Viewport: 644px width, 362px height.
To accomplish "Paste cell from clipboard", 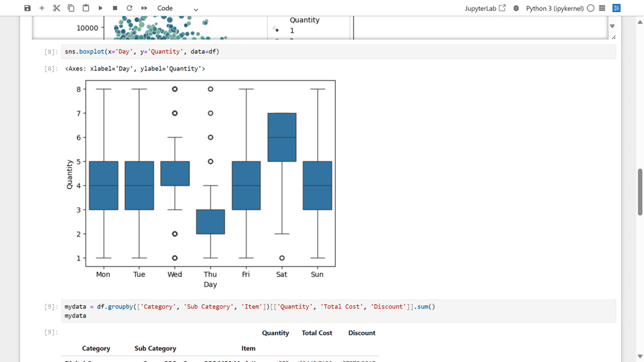I will pos(86,8).
